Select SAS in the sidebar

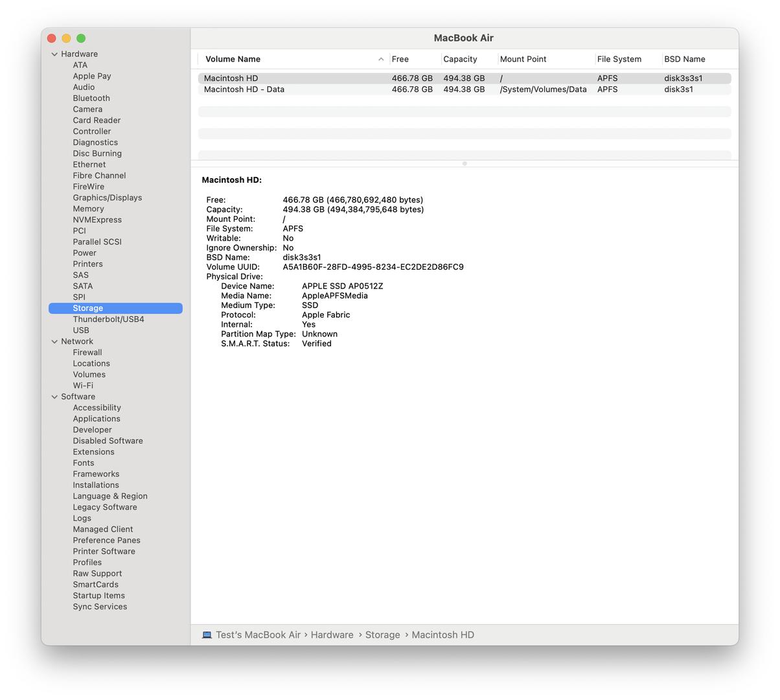(81, 275)
